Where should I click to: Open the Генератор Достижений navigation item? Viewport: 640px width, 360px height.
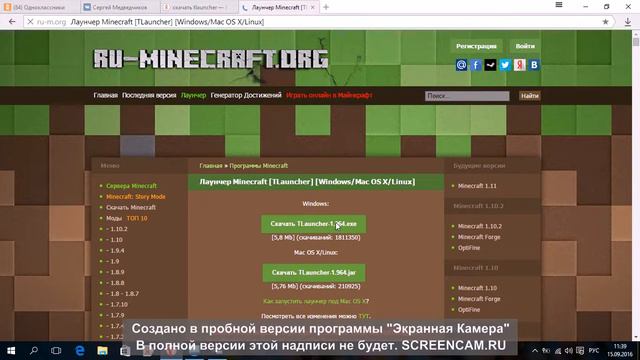coord(246,95)
